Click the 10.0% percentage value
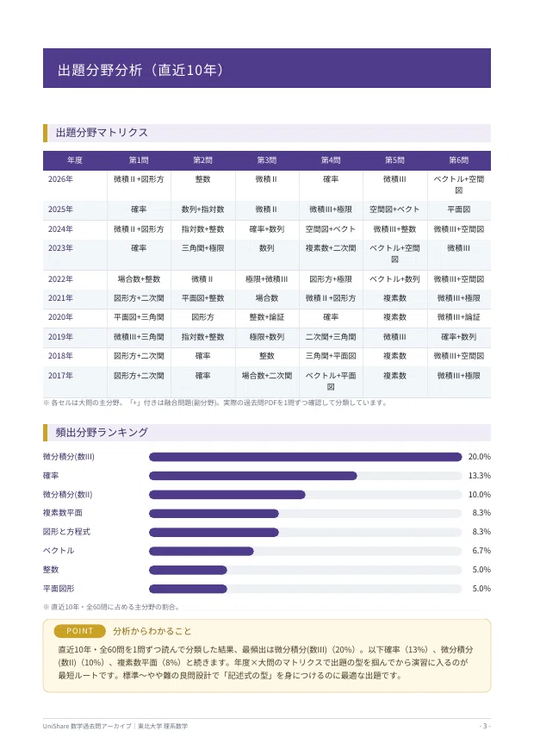The width and height of the screenshot is (534, 756). 480,494
